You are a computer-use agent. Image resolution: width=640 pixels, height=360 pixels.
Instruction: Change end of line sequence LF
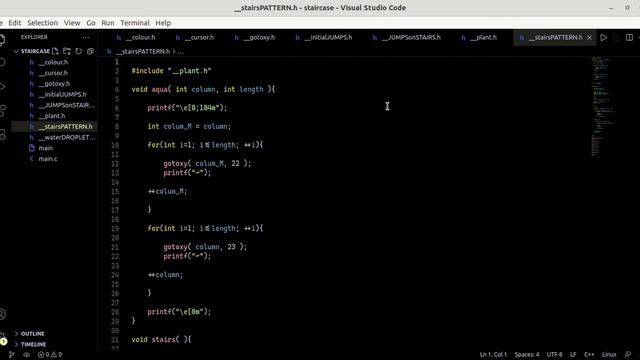click(x=573, y=355)
